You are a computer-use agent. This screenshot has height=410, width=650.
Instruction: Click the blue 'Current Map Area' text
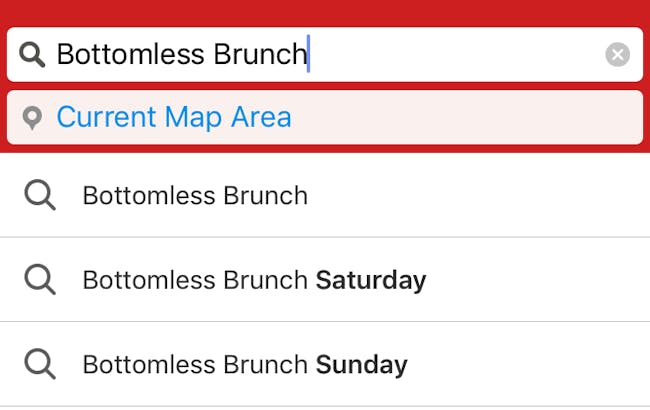174,117
